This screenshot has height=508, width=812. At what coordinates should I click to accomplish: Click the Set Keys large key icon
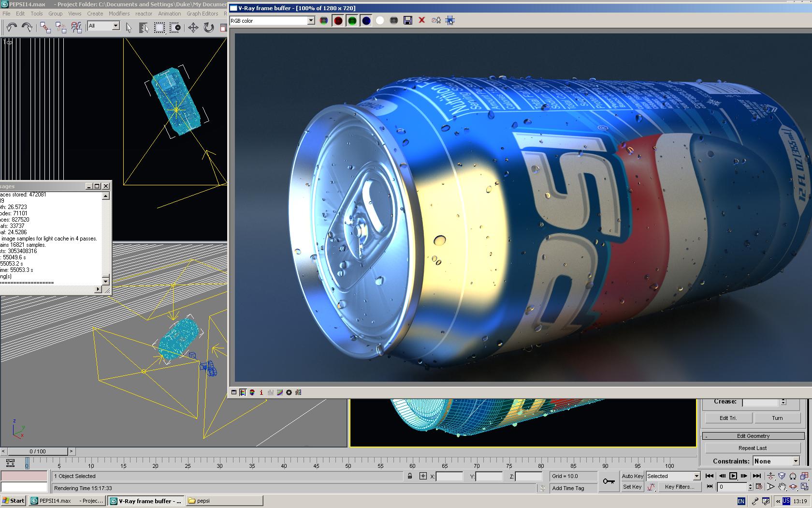(609, 481)
